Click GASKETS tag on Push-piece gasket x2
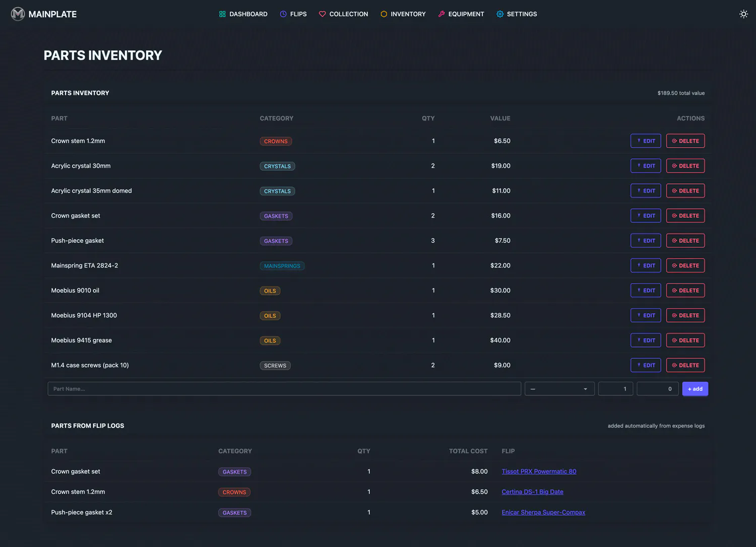This screenshot has height=547, width=756. pyautogui.click(x=235, y=513)
